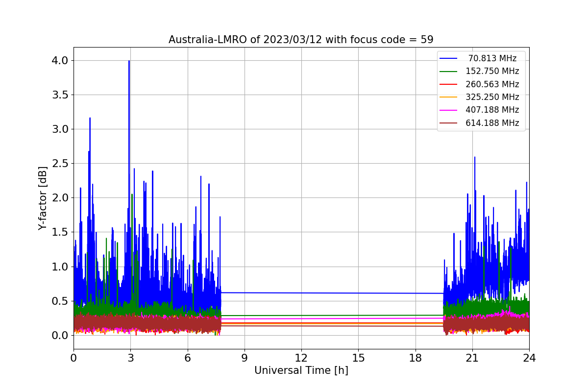Viewport: 588px width, 392px height.
Task: Click the x-axis tick label 9
Action: click(245, 358)
